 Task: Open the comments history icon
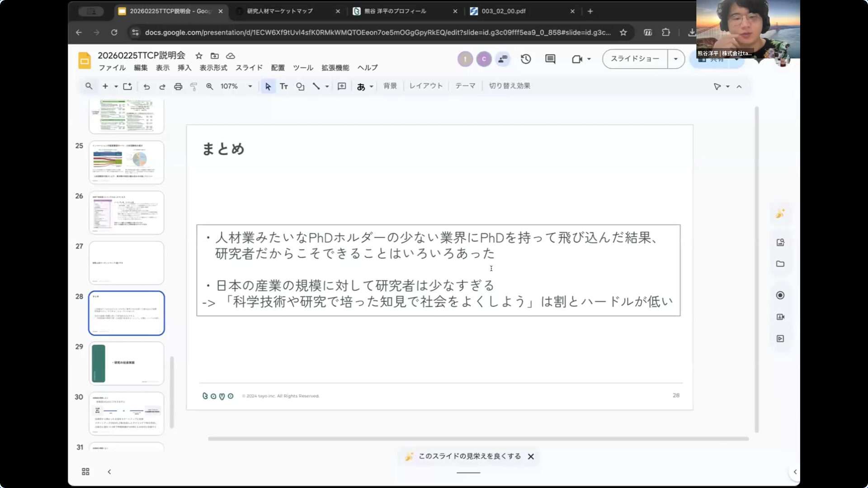click(550, 59)
